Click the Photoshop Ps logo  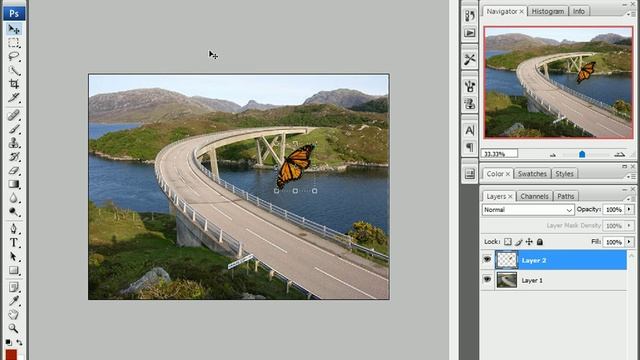tap(14, 13)
